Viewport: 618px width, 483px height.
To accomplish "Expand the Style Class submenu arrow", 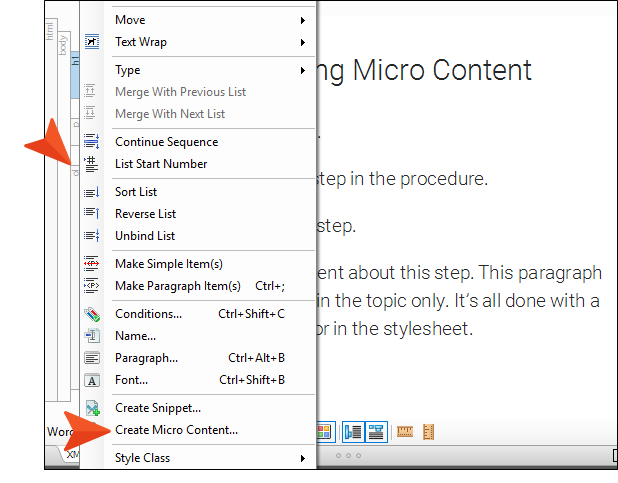I will 303,458.
